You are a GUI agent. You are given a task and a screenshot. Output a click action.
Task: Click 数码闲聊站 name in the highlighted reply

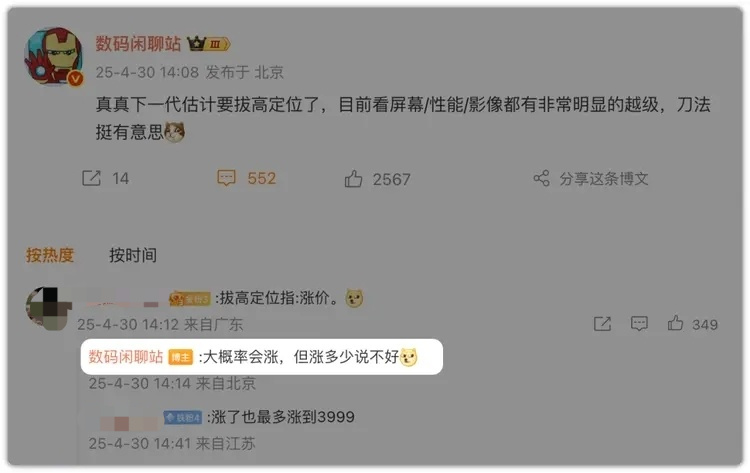click(126, 357)
